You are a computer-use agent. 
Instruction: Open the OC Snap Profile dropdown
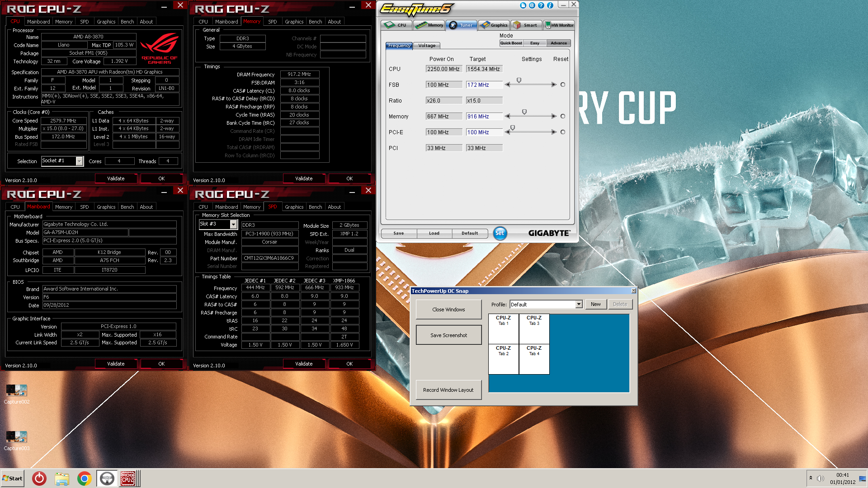click(546, 305)
